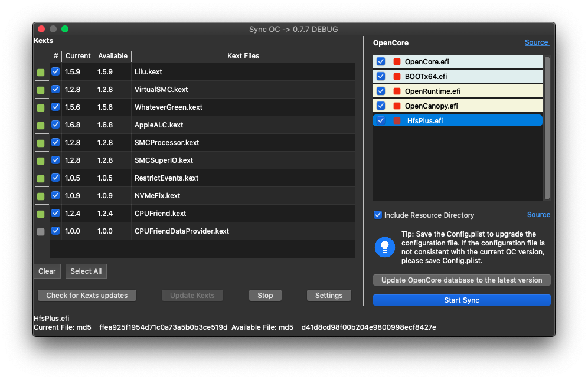Click the Current column header
The width and height of the screenshot is (588, 380).
(x=77, y=56)
